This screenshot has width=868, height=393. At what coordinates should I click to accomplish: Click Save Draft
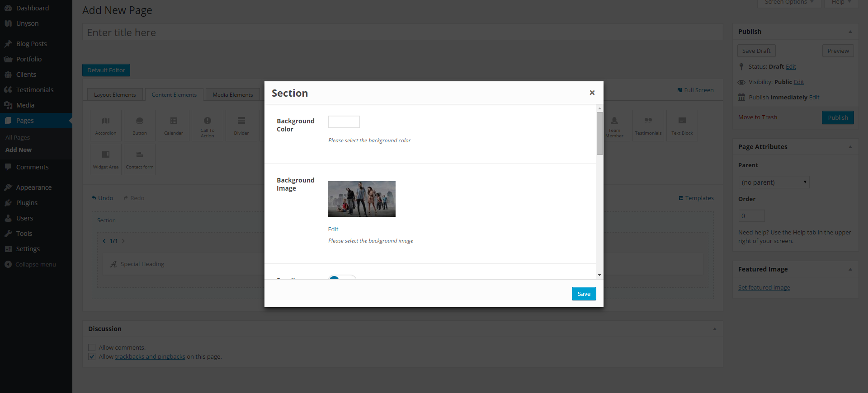click(x=756, y=51)
